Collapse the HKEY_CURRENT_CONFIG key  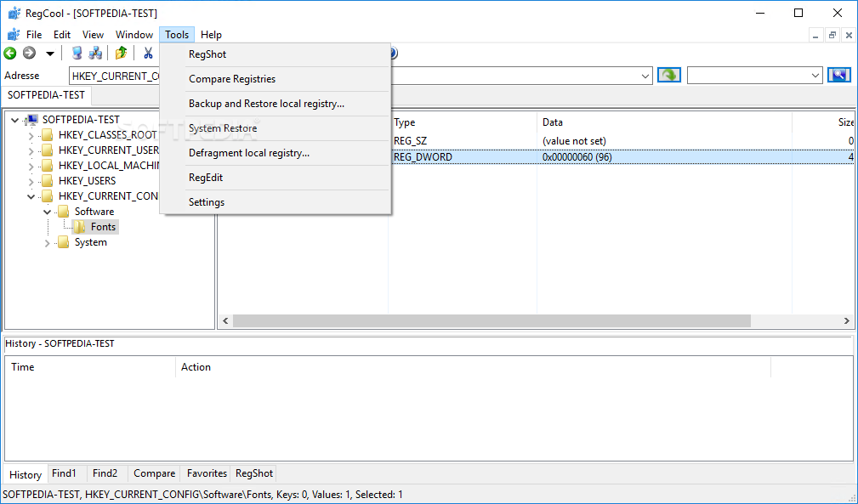pyautogui.click(x=31, y=196)
